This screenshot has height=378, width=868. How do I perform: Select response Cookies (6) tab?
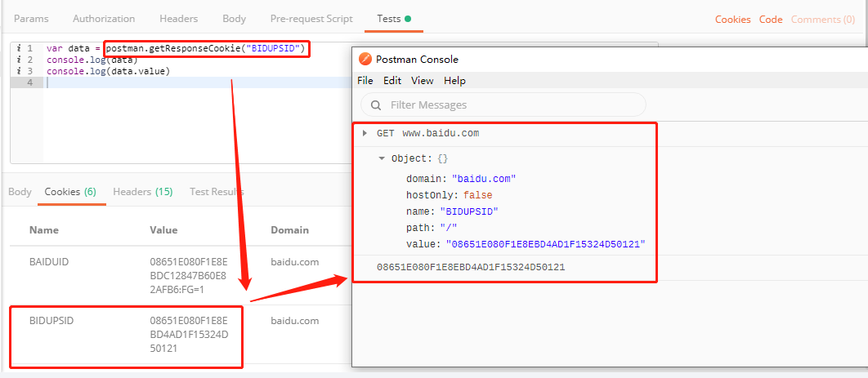click(71, 192)
